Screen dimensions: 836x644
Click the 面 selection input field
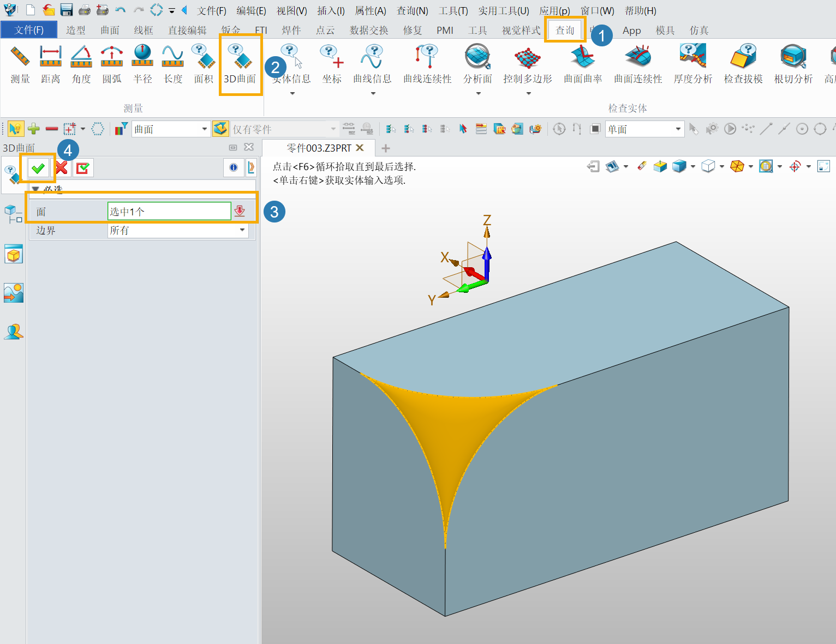[169, 211]
